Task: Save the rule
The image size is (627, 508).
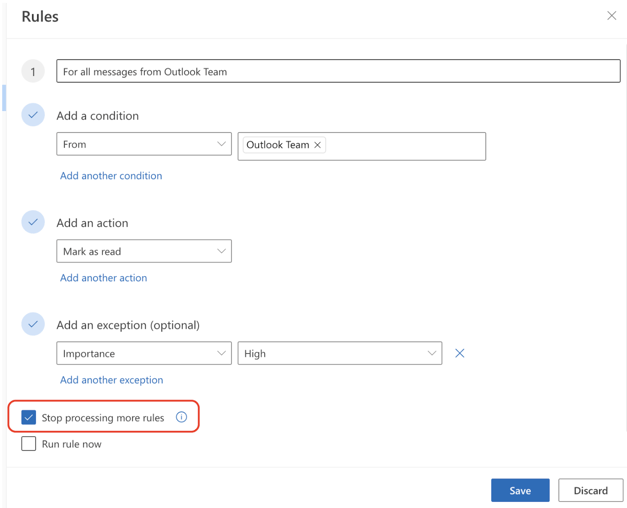Action: pos(519,490)
